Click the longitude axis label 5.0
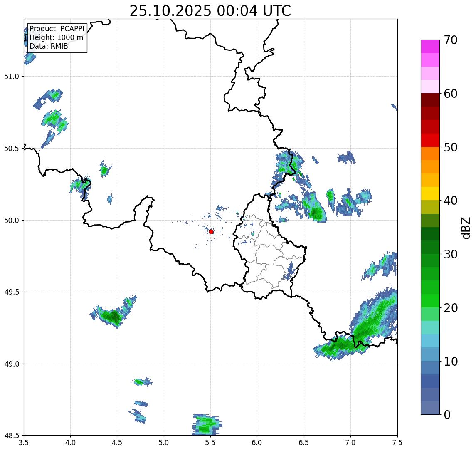The height and width of the screenshot is (451, 476). click(164, 443)
